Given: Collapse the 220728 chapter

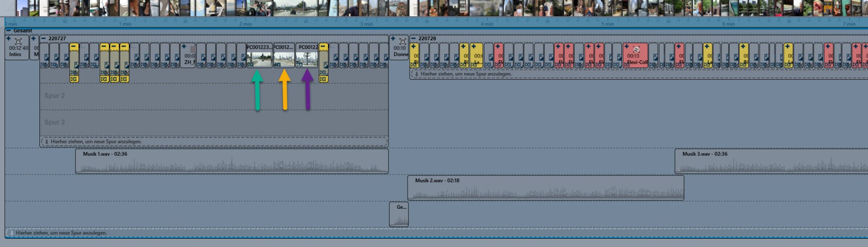Looking at the screenshot, I should [x=413, y=39].
